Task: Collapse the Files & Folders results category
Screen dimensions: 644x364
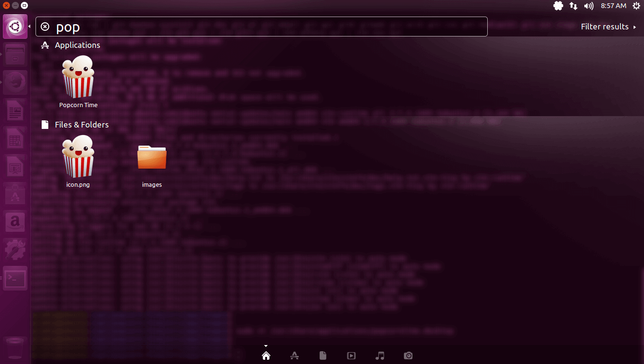Action: tap(75, 125)
